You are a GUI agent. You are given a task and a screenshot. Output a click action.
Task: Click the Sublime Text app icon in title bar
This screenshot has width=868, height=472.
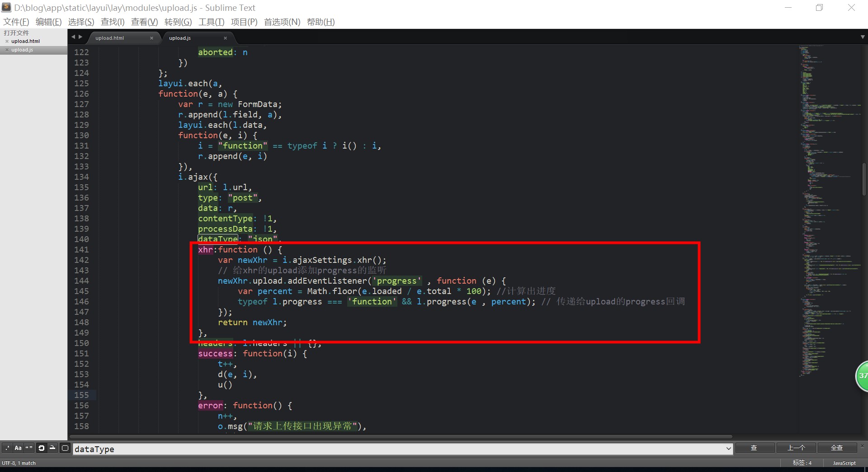(6, 7)
